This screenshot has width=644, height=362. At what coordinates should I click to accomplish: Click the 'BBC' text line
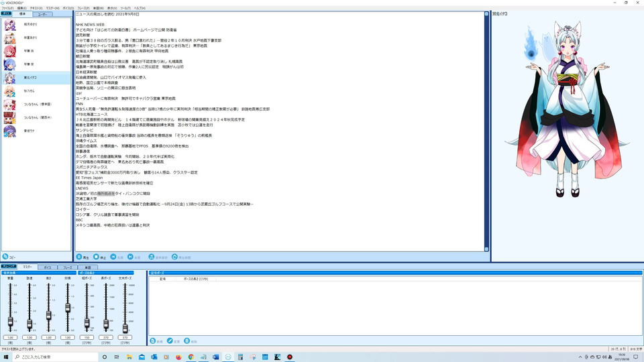click(79, 220)
